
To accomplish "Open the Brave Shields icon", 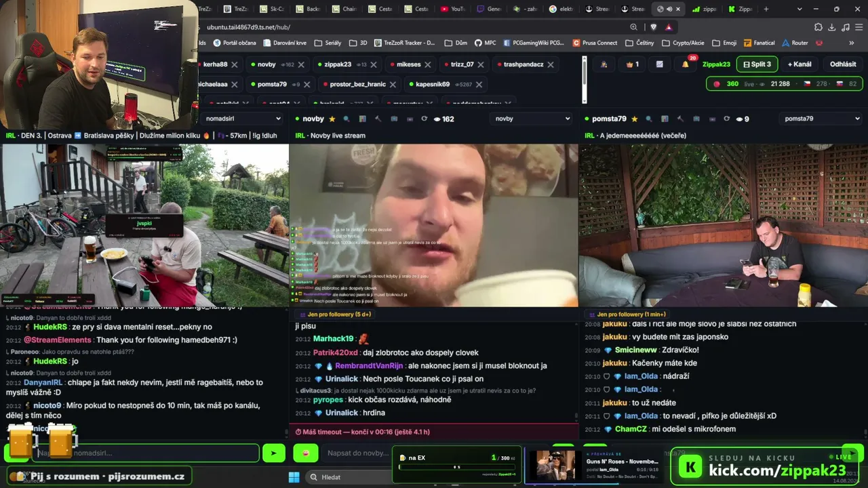I will click(x=653, y=27).
